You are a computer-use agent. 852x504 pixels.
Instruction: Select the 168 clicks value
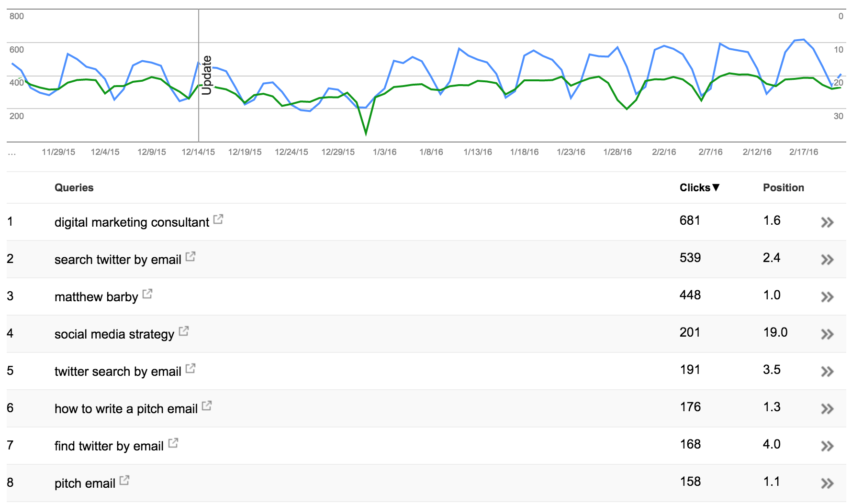690,444
